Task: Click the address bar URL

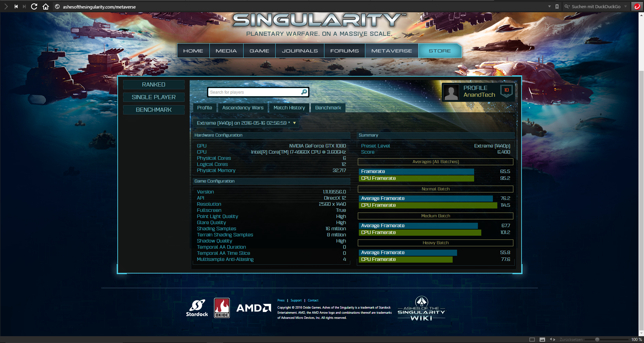Action: [99, 6]
